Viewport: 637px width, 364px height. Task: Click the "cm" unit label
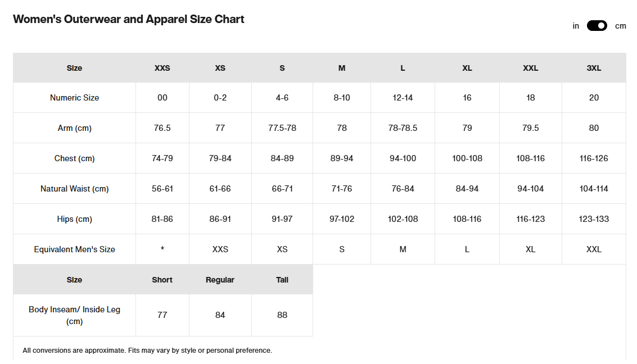coord(620,26)
